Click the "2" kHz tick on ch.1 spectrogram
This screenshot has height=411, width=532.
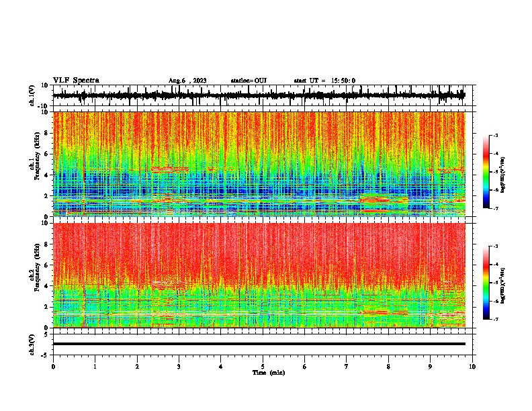pyautogui.click(x=46, y=195)
